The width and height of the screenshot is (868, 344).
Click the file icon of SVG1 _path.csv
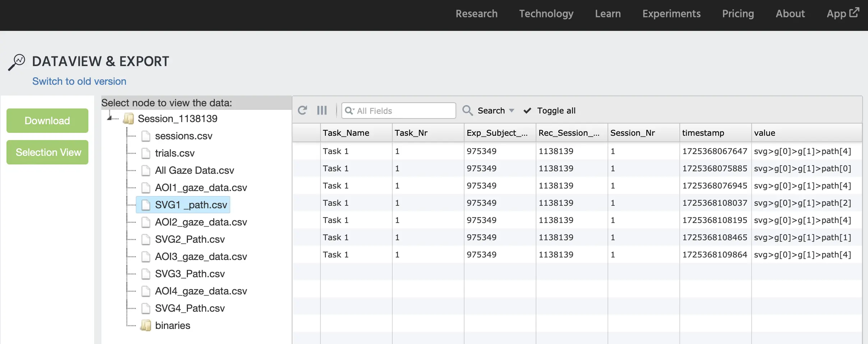click(146, 205)
